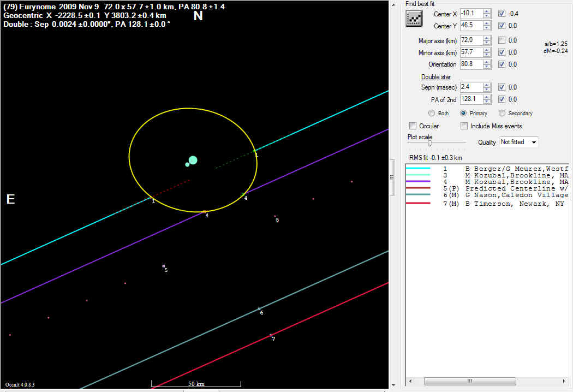The height and width of the screenshot is (392, 573).
Task: Click the Find best fit chart icon button
Action: point(414,19)
